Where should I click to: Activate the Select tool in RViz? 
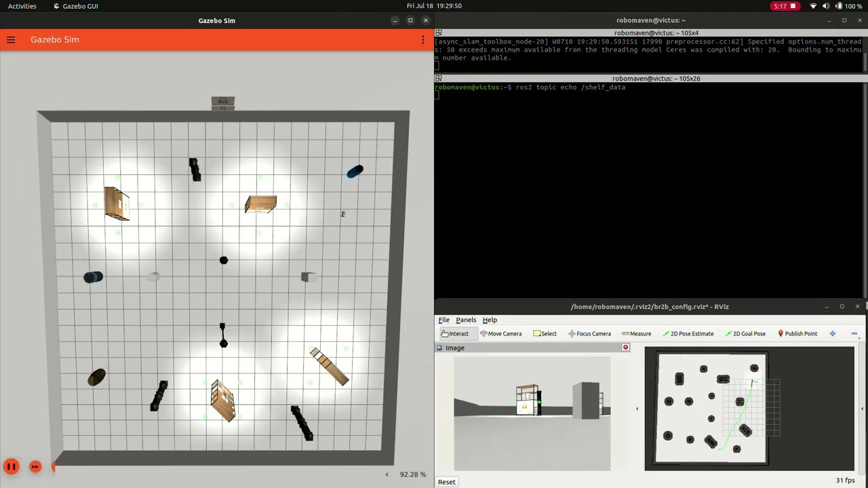pyautogui.click(x=545, y=333)
